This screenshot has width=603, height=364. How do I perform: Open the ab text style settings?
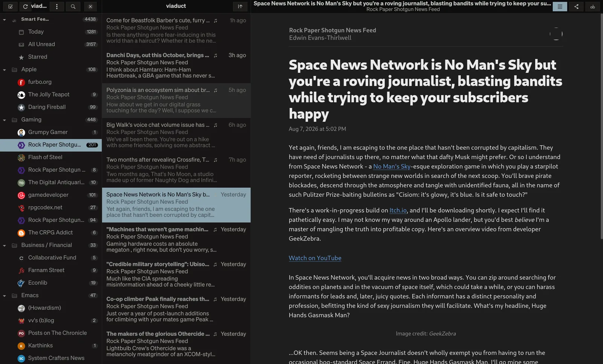point(592,6)
